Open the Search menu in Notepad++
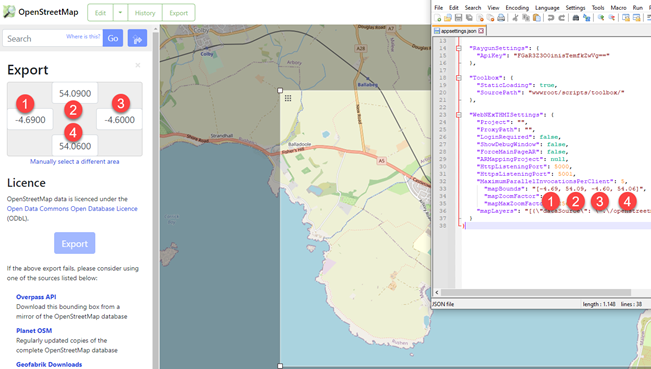This screenshot has height=369, width=651. [472, 7]
